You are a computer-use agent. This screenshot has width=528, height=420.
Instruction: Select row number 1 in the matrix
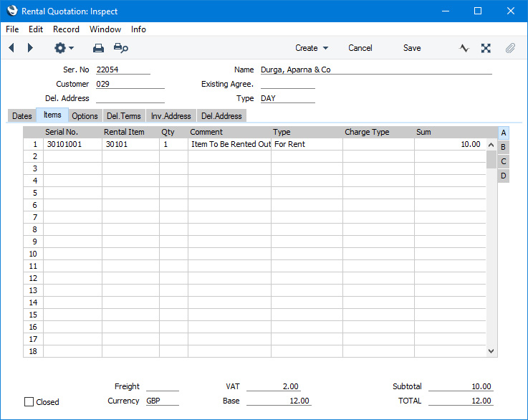pyautogui.click(x=34, y=144)
